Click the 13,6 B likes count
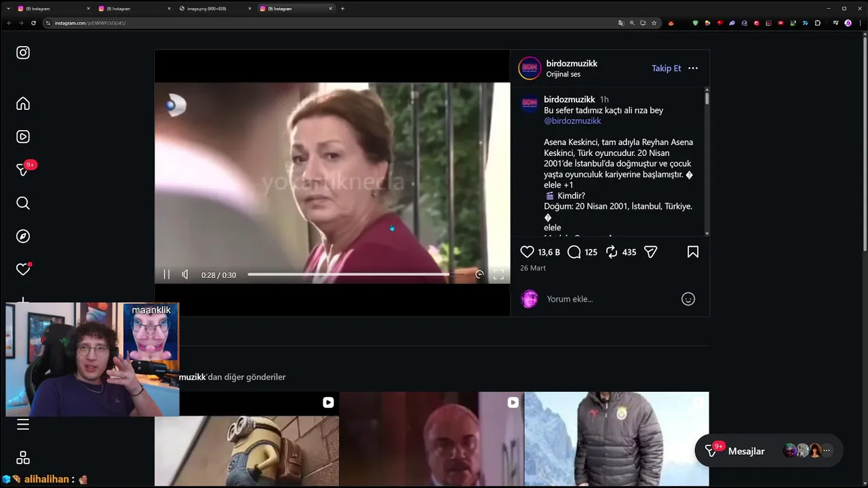The image size is (868, 488). (x=549, y=252)
